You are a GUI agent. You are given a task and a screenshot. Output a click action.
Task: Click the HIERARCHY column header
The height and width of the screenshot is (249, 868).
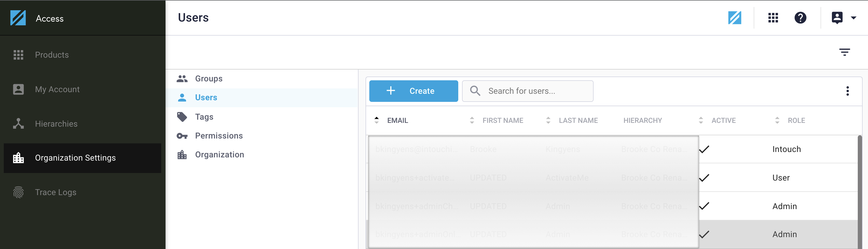(643, 120)
